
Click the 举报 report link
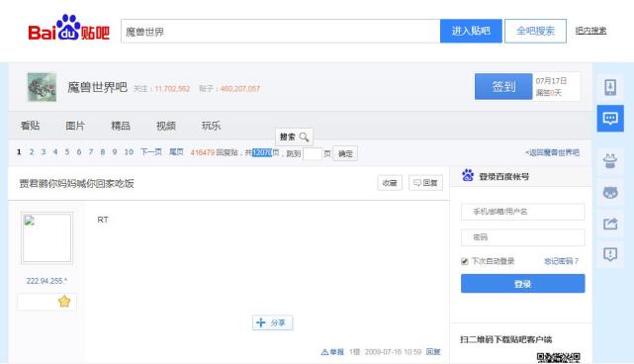[332, 352]
